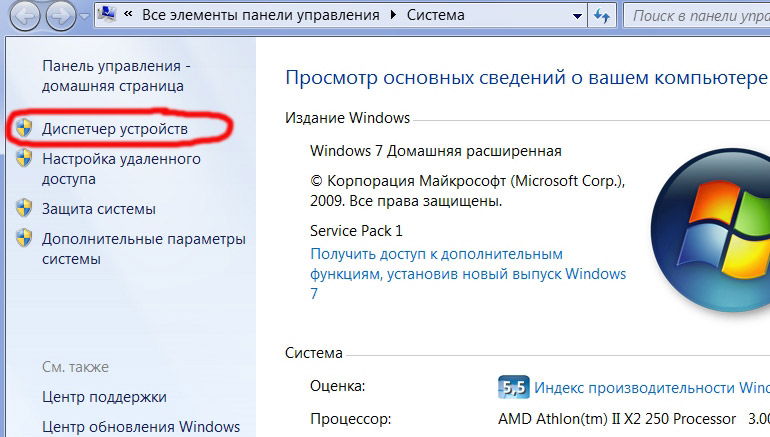Select the 'Система' breadcrumb item
The height and width of the screenshot is (437, 770).
(x=436, y=15)
